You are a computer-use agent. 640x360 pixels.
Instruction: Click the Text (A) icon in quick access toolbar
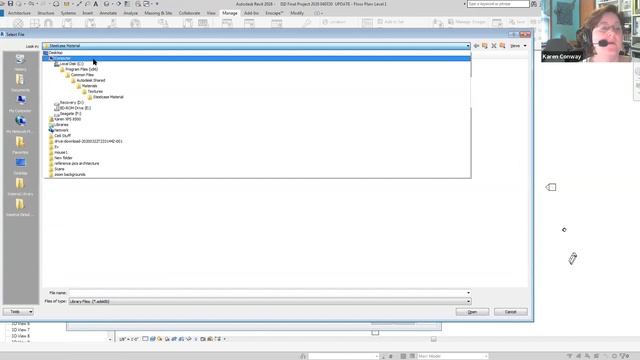(x=96, y=4)
